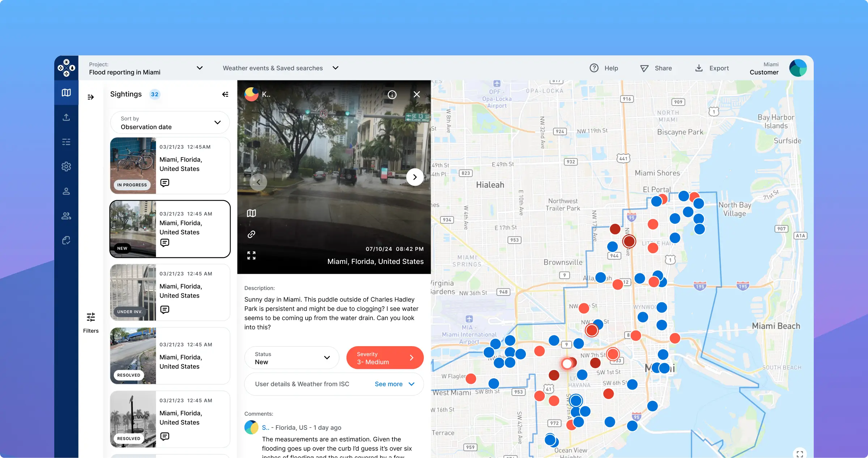Collapse the Sightings panel with the arrow icon
The height and width of the screenshot is (458, 868).
(x=225, y=94)
